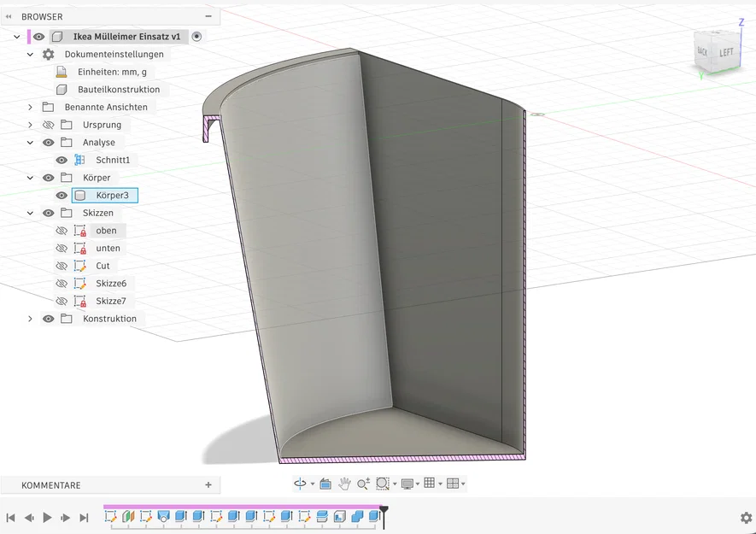The height and width of the screenshot is (534, 756).
Task: Select last extrude feature before the timeline marker
Action: 374,516
